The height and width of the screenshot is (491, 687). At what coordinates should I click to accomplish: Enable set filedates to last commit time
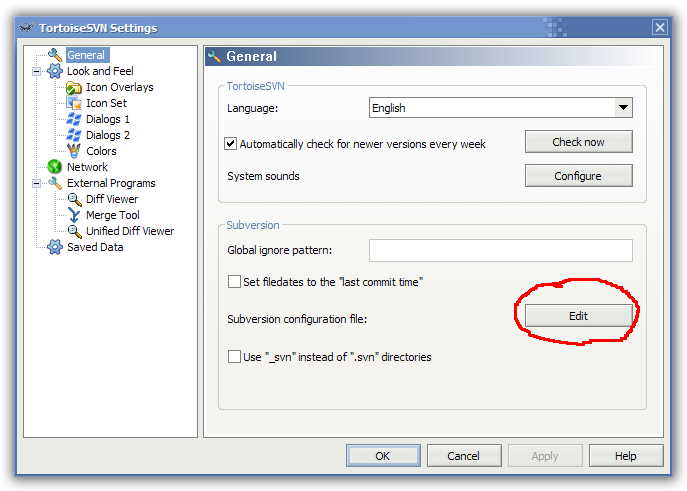tap(234, 282)
